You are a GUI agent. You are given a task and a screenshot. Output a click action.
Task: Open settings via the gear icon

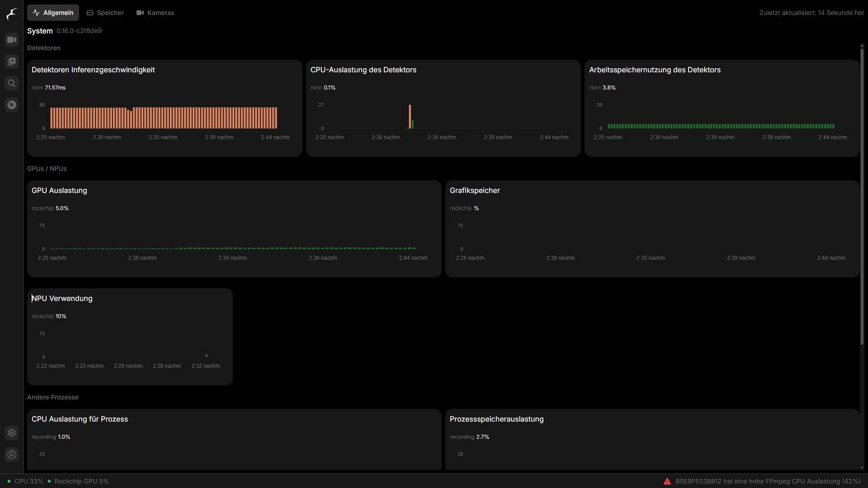pos(12,433)
